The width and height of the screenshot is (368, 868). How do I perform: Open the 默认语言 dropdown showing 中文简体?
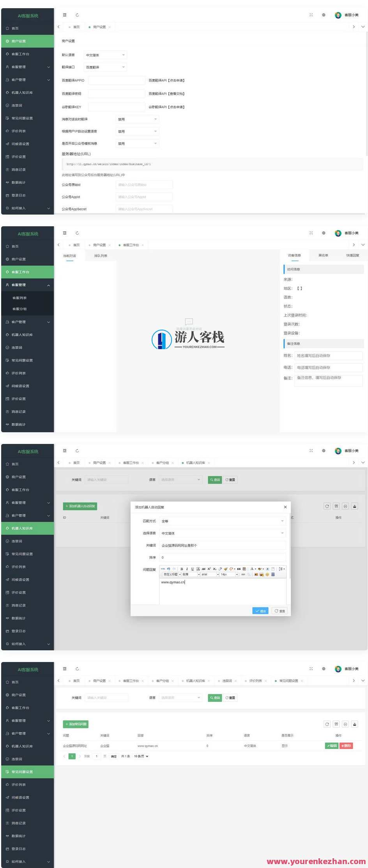pos(105,55)
